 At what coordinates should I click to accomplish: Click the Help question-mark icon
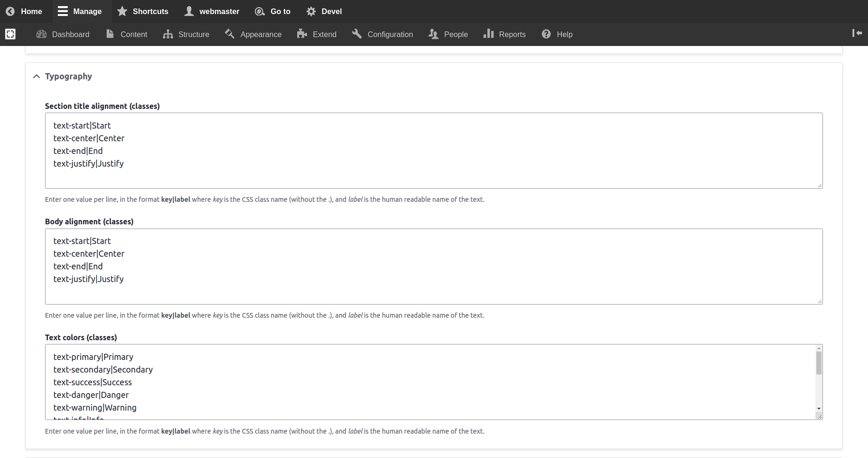click(x=546, y=34)
